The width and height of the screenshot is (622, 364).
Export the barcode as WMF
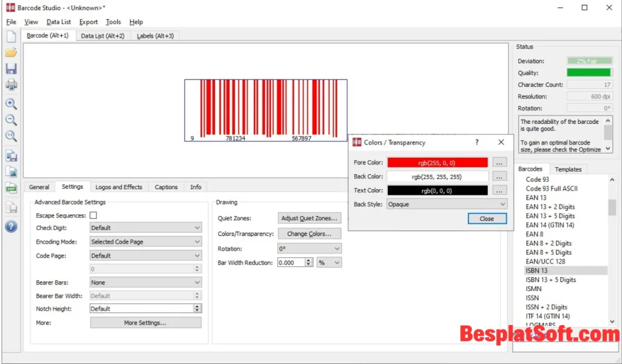[11, 187]
